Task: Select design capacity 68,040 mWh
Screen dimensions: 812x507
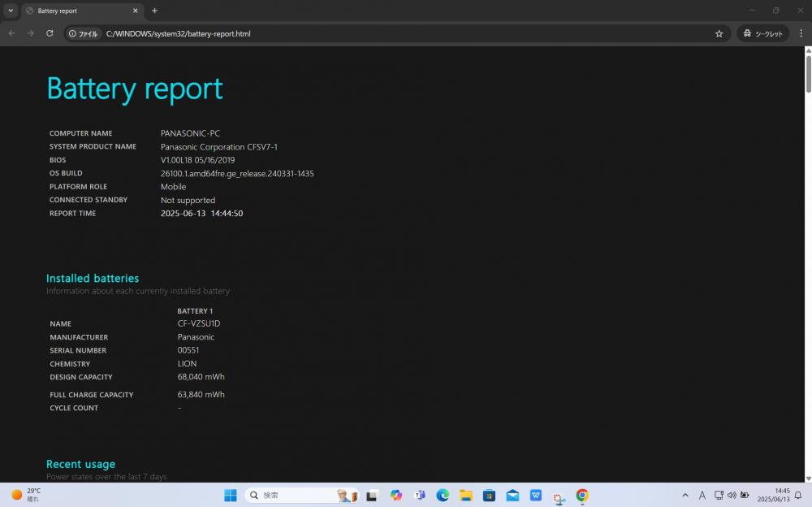Action: coord(201,377)
